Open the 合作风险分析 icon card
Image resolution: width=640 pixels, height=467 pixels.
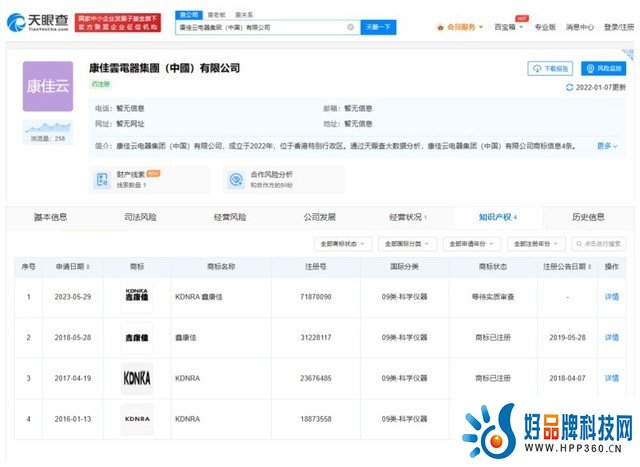click(236, 179)
